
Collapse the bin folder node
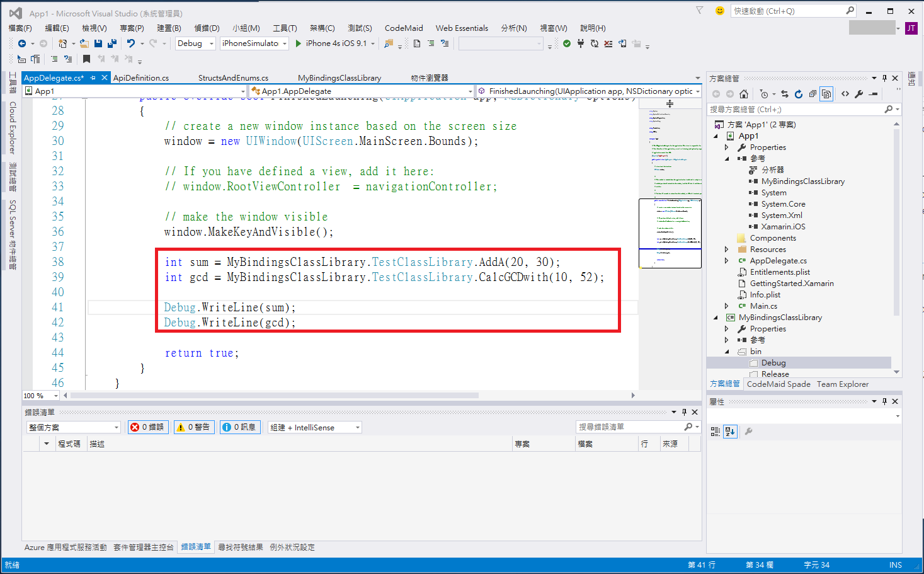(x=727, y=352)
